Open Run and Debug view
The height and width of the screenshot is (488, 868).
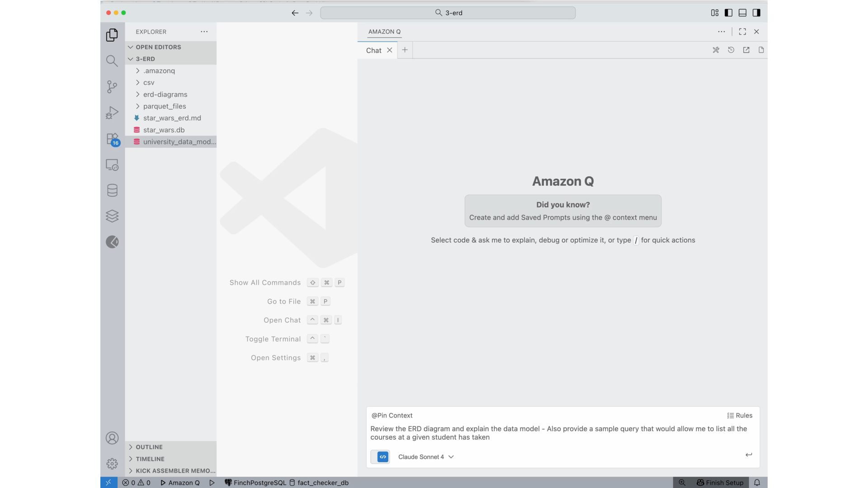tap(112, 113)
